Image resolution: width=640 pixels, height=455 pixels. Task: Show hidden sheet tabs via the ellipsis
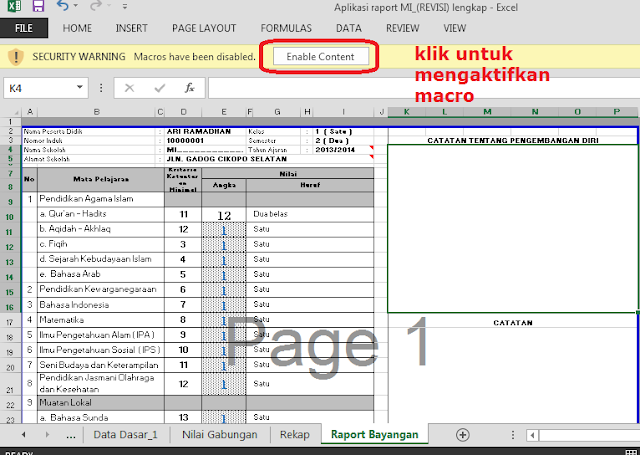71,435
